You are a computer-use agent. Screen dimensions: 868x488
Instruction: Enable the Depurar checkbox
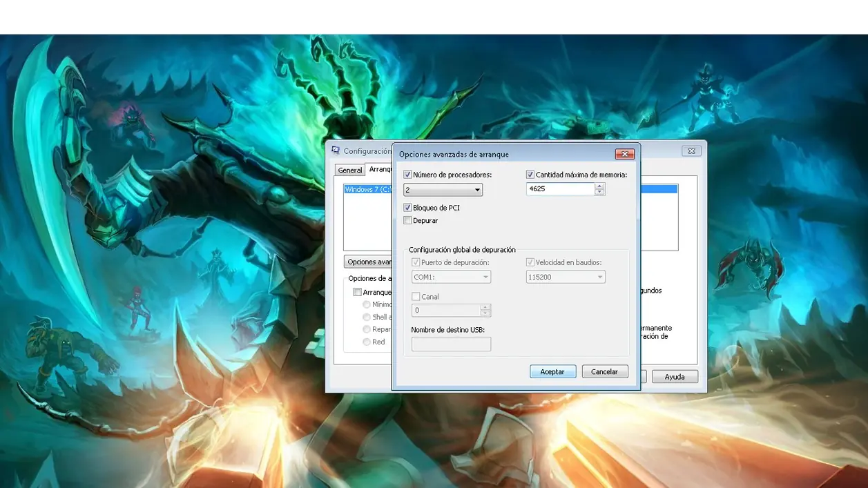[x=407, y=221]
